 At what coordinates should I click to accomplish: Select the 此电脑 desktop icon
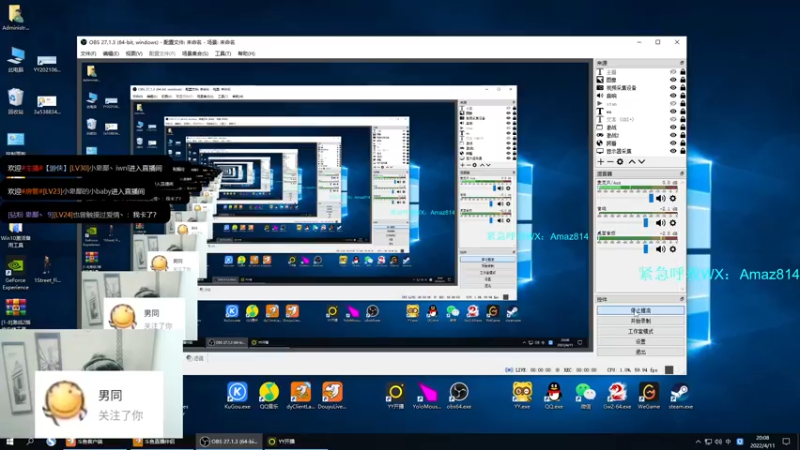point(15,60)
